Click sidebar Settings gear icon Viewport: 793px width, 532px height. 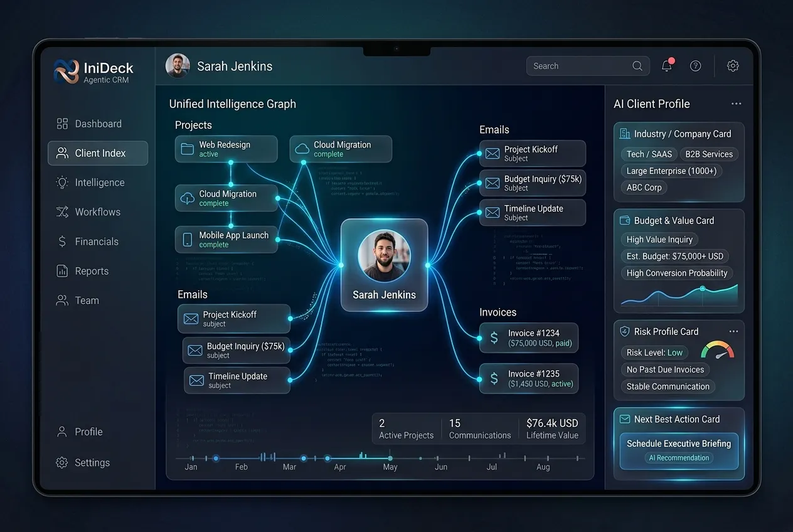tap(61, 462)
